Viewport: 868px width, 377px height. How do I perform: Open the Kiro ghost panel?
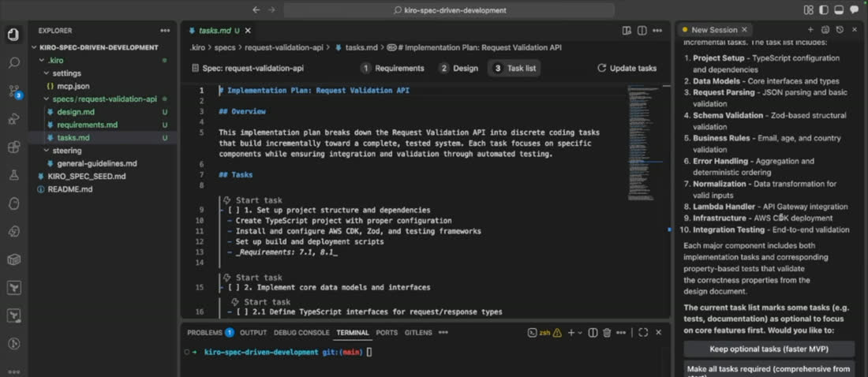[14, 203]
